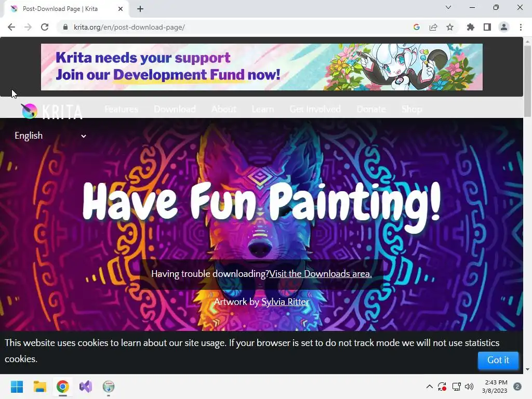Open File Explorer from the taskbar
Image resolution: width=532 pixels, height=399 pixels.
[39, 387]
